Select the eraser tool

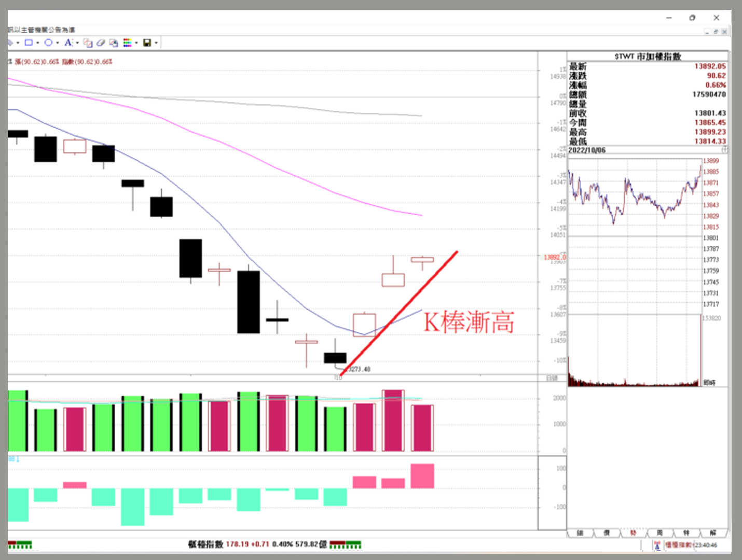[101, 43]
